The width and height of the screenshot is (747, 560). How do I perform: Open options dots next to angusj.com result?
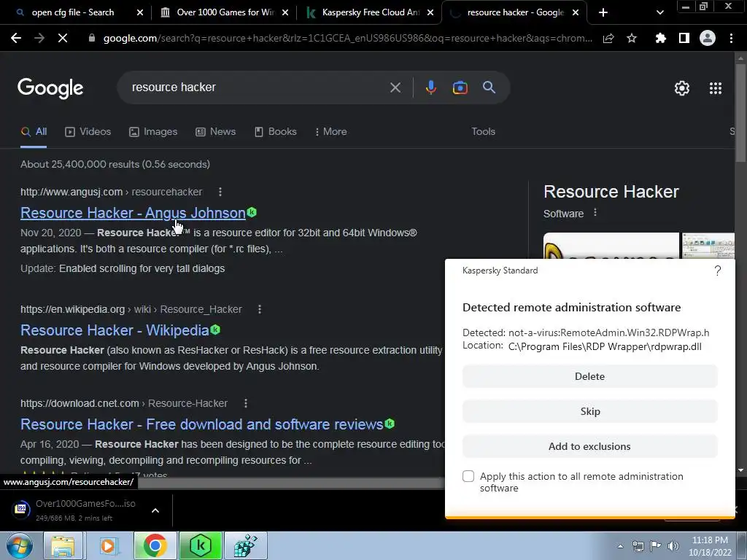220,192
